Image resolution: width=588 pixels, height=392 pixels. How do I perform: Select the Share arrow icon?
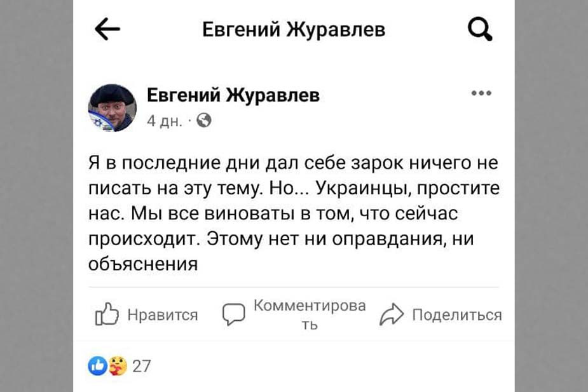pos(393,313)
